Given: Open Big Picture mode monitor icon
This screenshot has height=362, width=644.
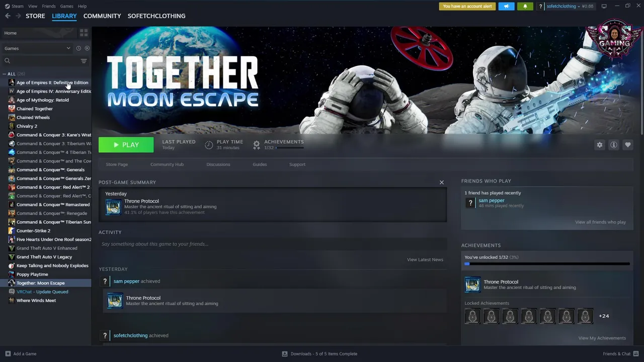Looking at the screenshot, I should coord(604,7).
